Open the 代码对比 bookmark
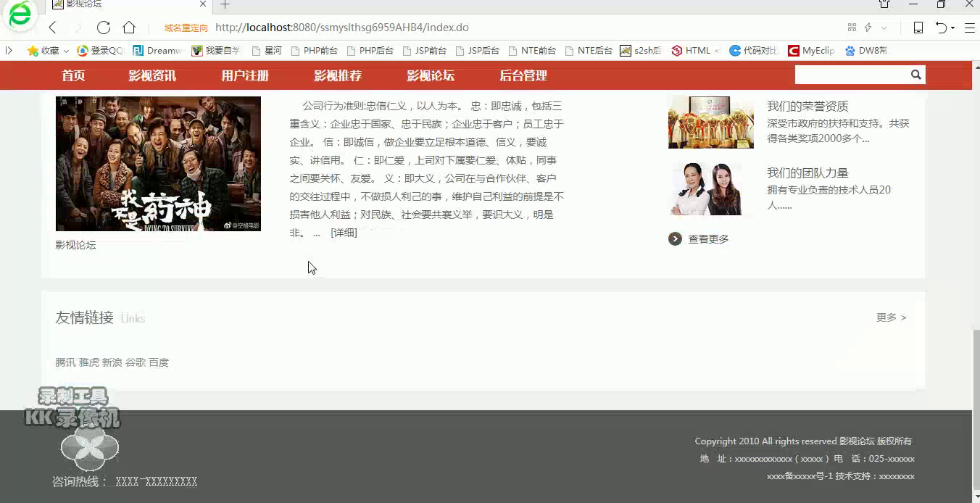 (x=753, y=51)
